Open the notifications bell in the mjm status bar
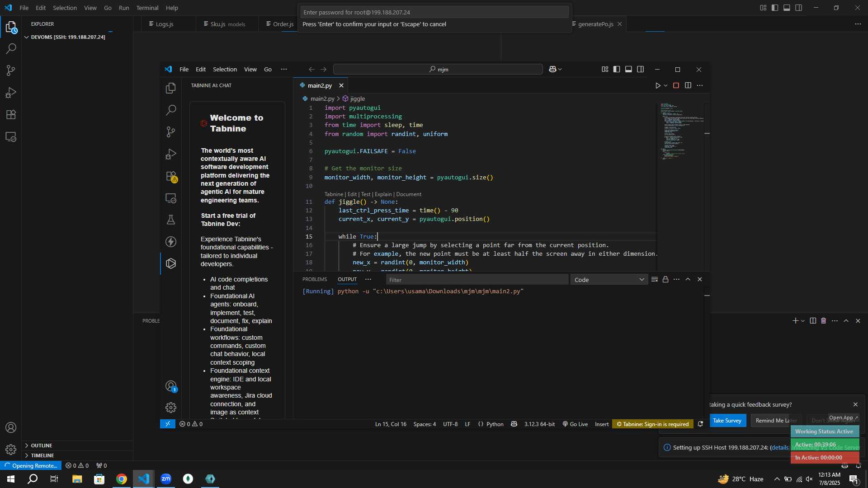868x488 pixels. point(700,424)
